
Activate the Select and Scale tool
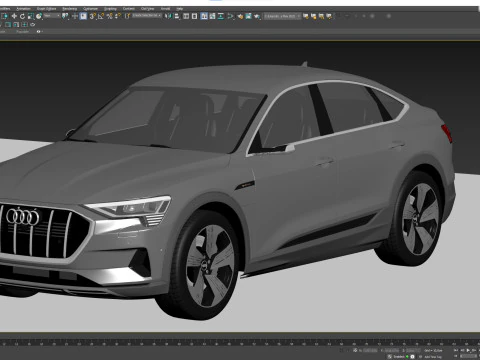pos(31,16)
